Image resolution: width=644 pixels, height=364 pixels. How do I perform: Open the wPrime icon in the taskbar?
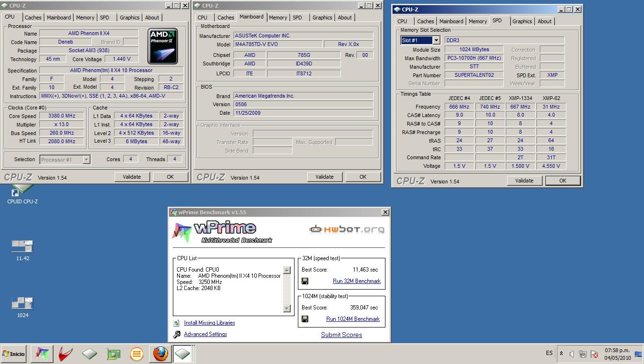coord(42,354)
